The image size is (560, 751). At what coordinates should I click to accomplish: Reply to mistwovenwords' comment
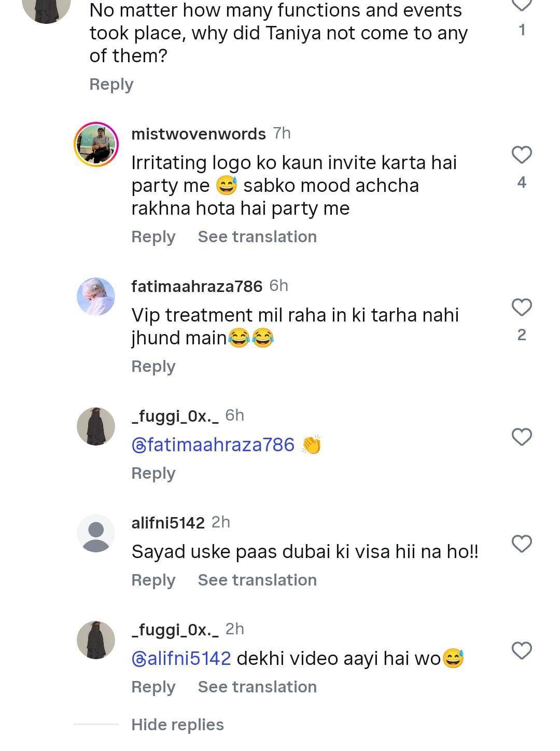coord(153,237)
